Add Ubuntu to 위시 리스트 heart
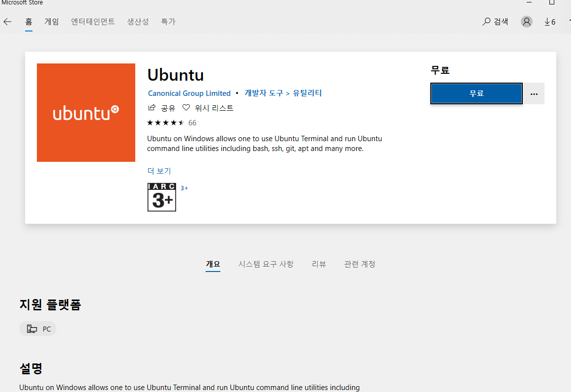This screenshot has width=571, height=392. tap(208, 108)
